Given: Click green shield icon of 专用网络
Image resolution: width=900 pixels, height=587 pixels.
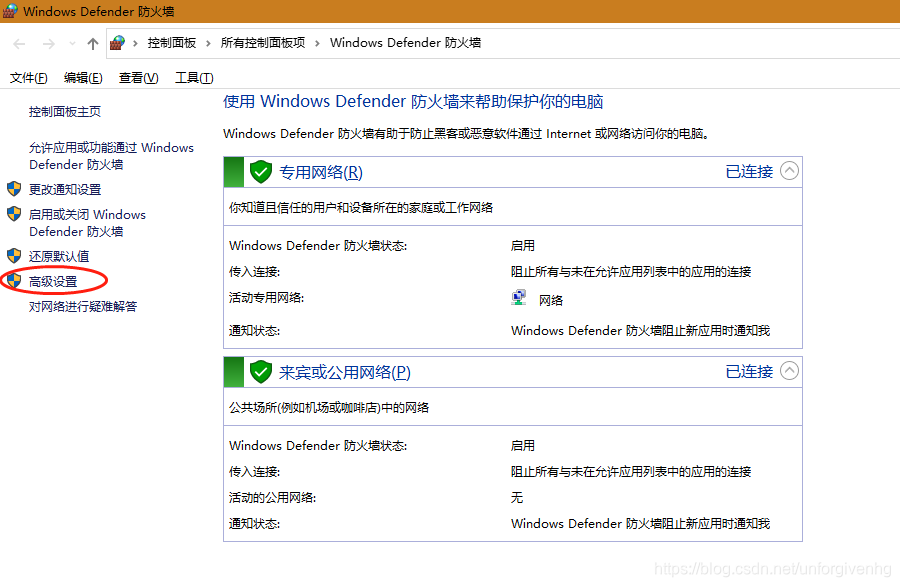Looking at the screenshot, I should coord(261,172).
